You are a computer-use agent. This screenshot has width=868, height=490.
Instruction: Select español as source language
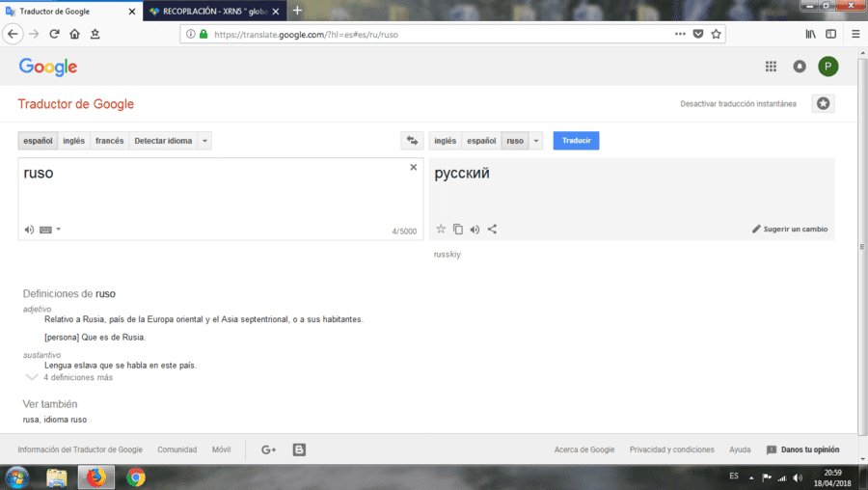(38, 141)
